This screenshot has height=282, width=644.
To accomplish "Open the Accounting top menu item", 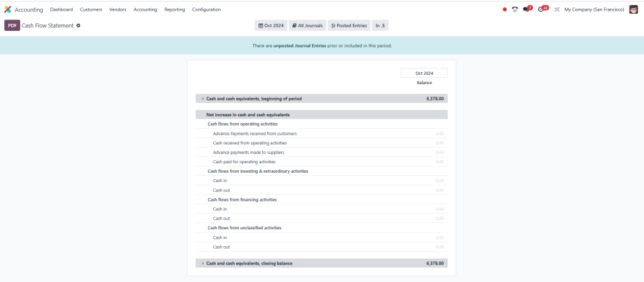I will pyautogui.click(x=145, y=9).
